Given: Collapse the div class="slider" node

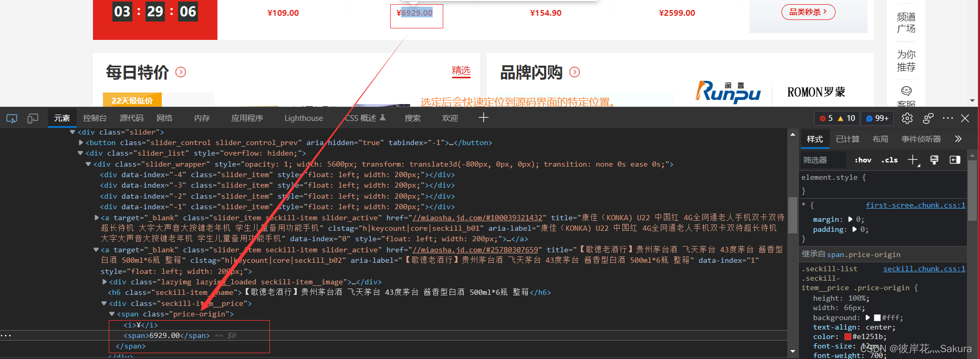Looking at the screenshot, I should (72, 132).
